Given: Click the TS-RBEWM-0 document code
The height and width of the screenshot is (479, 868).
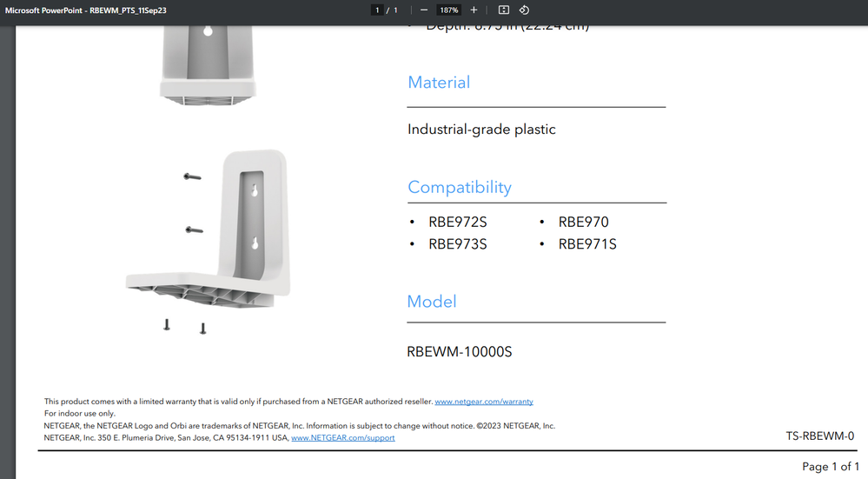Looking at the screenshot, I should pyautogui.click(x=820, y=436).
